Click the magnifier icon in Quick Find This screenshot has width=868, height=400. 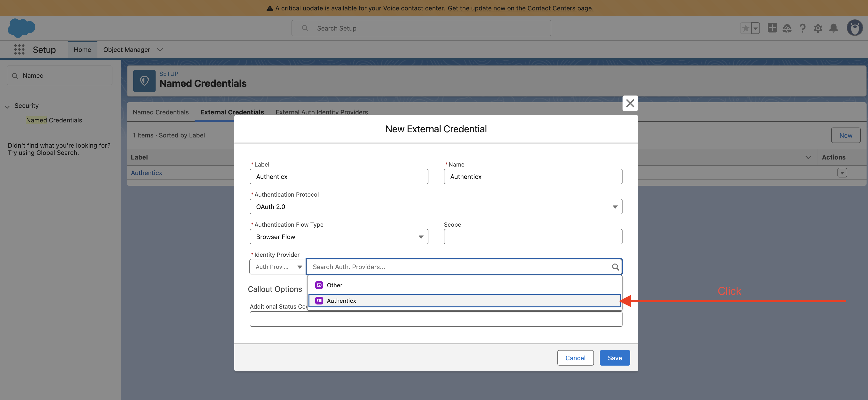click(x=15, y=76)
